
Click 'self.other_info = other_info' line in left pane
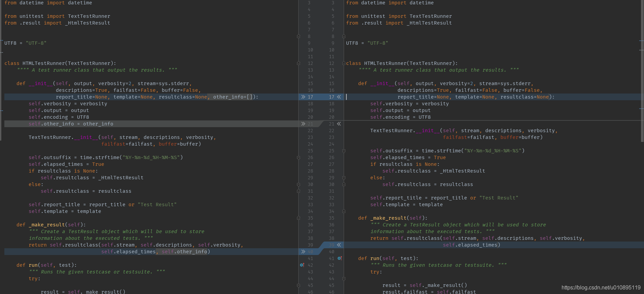[x=71, y=124]
